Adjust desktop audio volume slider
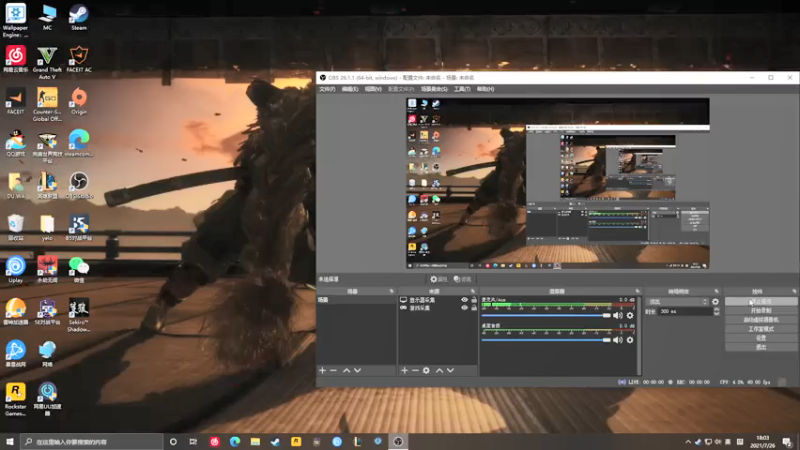800x450 pixels. [x=546, y=340]
